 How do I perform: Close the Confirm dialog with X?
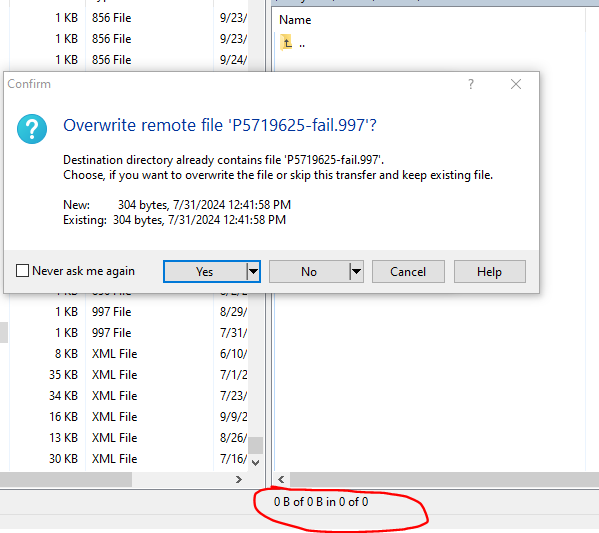(x=516, y=84)
